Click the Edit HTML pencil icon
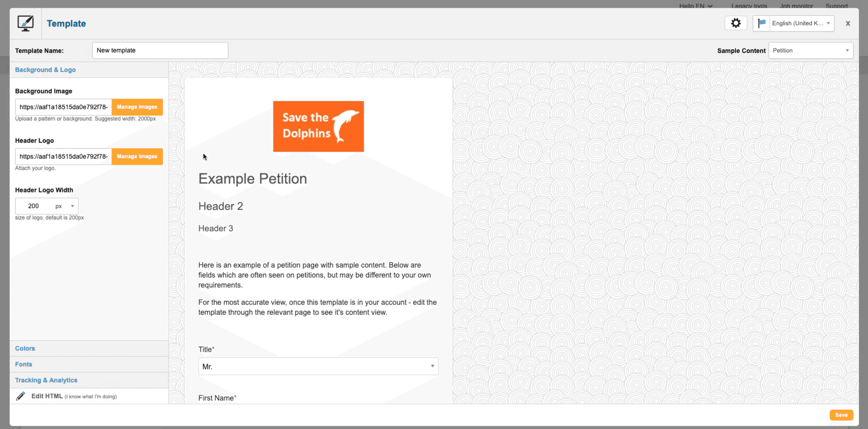This screenshot has width=868, height=429. 21,396
